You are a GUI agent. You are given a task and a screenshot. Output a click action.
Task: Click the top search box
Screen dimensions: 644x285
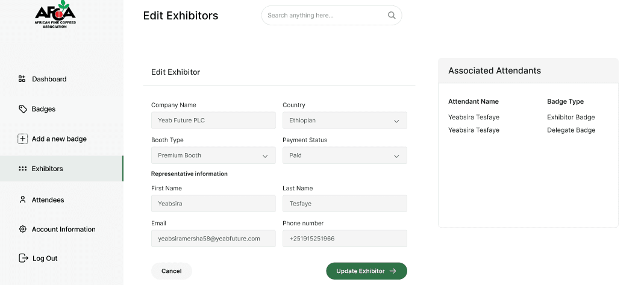point(324,16)
